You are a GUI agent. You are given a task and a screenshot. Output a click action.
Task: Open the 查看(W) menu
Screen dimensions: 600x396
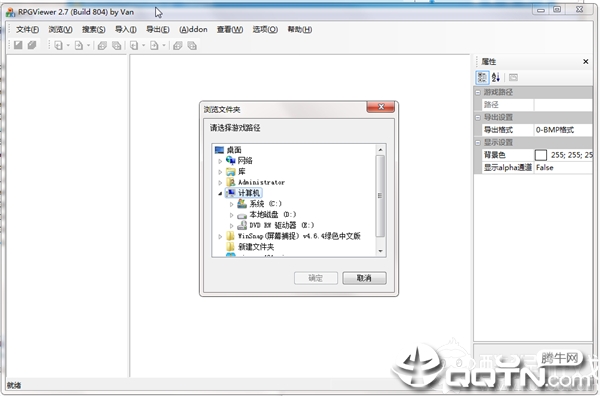click(230, 29)
